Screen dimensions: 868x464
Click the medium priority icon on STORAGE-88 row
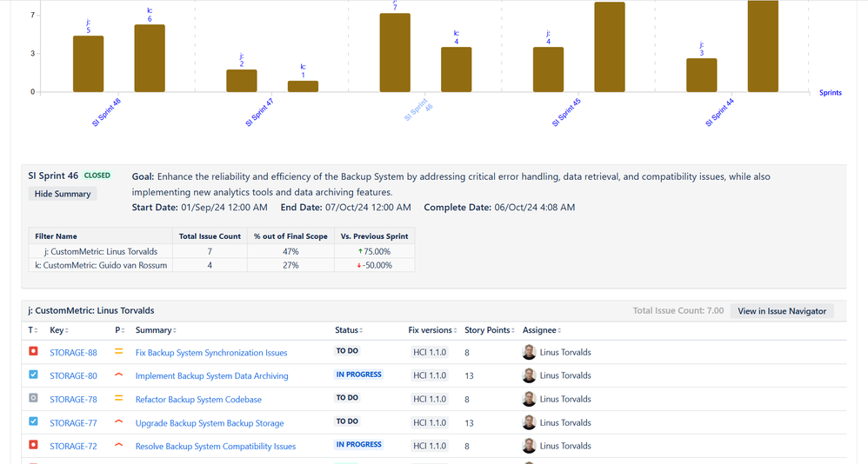(118, 351)
